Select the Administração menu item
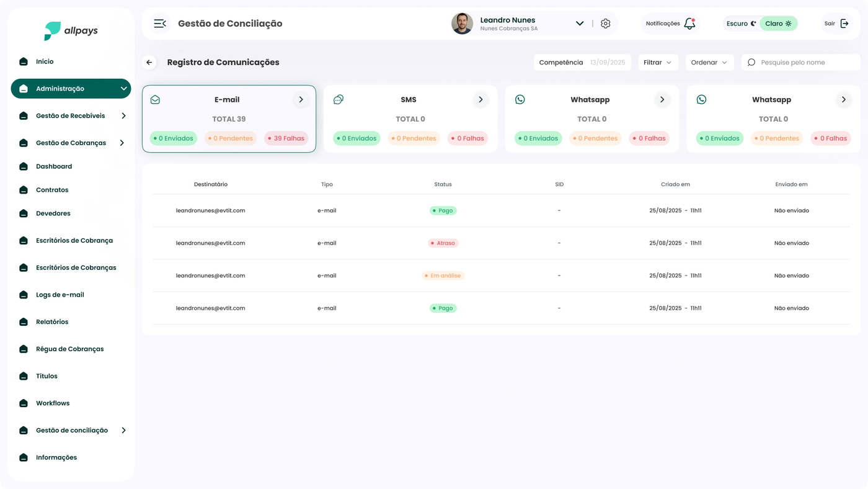Image resolution: width=868 pixels, height=489 pixels. [71, 89]
